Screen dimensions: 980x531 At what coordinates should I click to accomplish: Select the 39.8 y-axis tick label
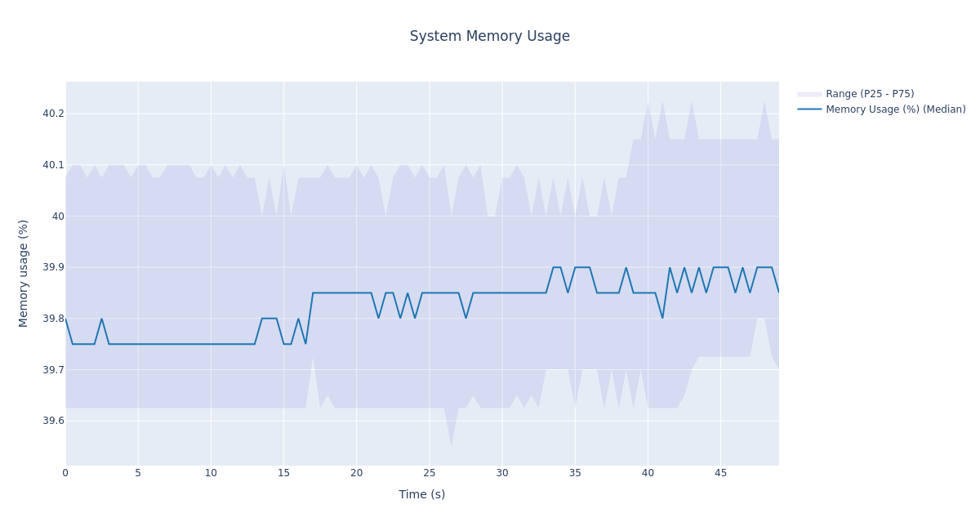(x=53, y=319)
